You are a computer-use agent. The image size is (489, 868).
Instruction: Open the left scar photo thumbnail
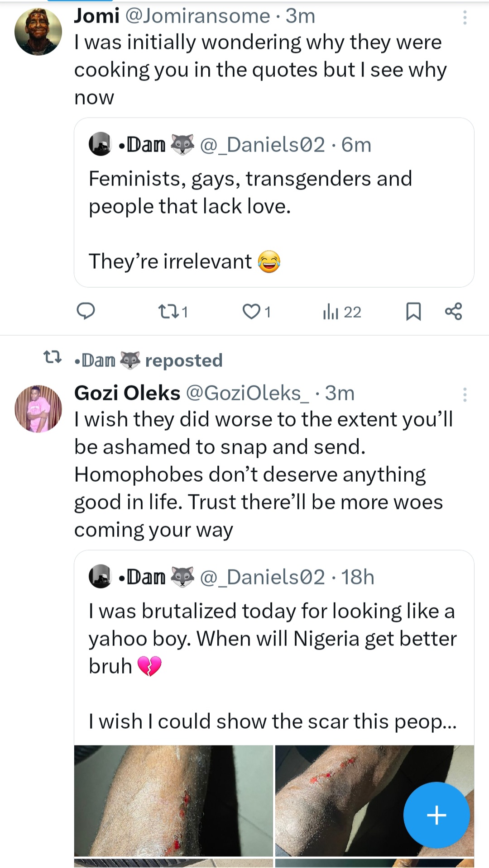click(x=173, y=801)
